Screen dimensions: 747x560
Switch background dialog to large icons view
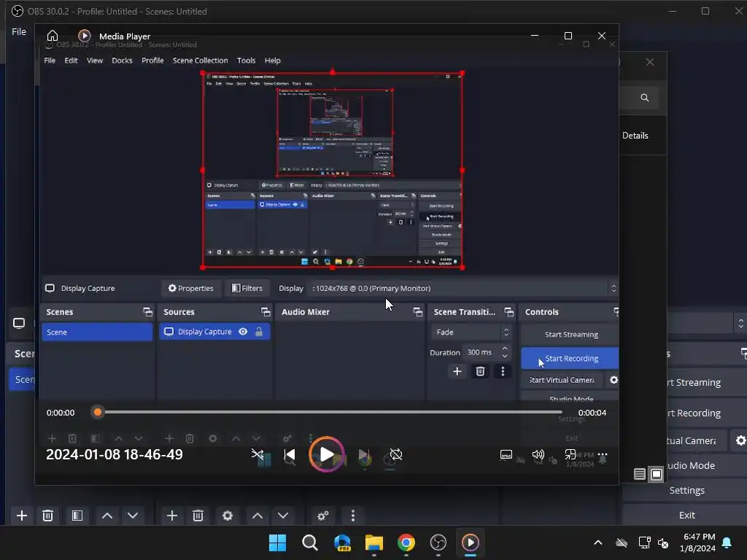pos(657,474)
